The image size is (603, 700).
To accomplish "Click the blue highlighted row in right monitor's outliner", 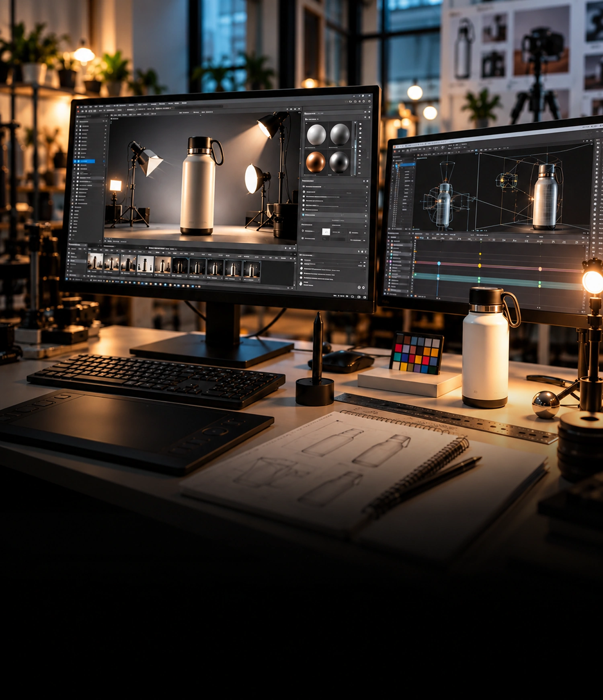I will click(x=407, y=165).
